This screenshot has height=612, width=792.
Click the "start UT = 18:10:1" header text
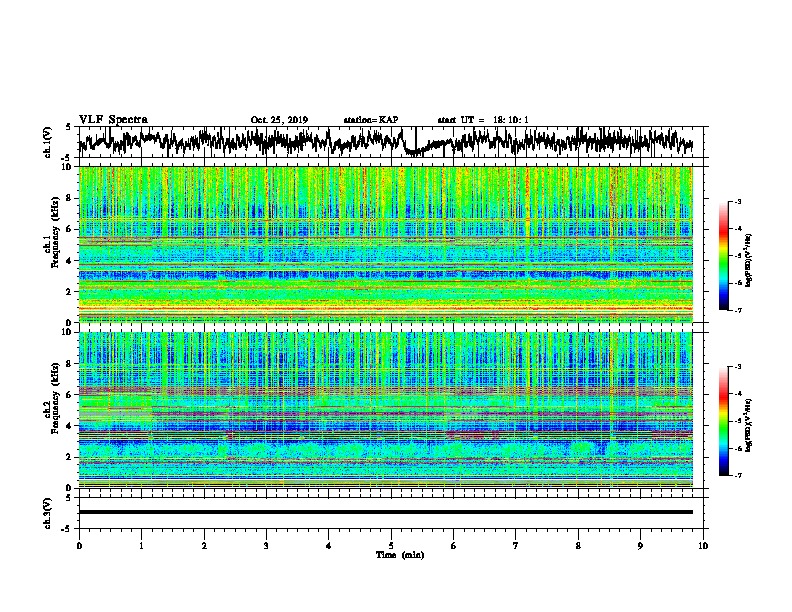(x=483, y=120)
